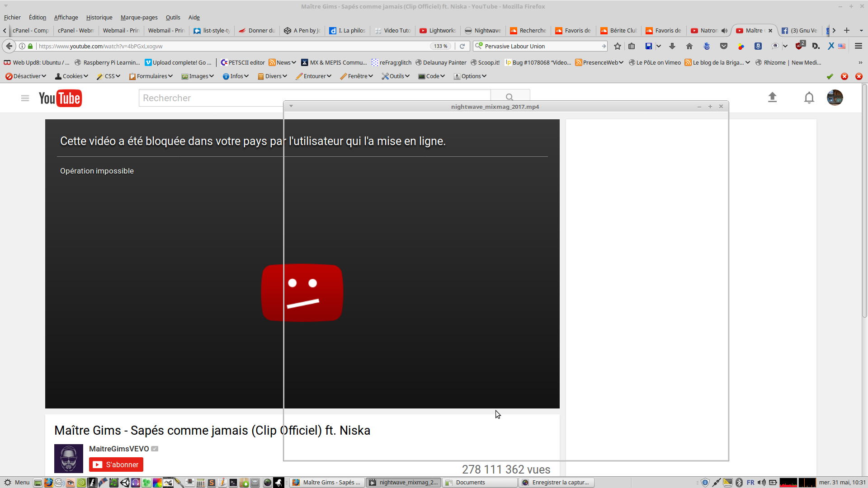The image size is (868, 488).
Task: Mute the Natron tab's speaker icon
Action: point(724,31)
